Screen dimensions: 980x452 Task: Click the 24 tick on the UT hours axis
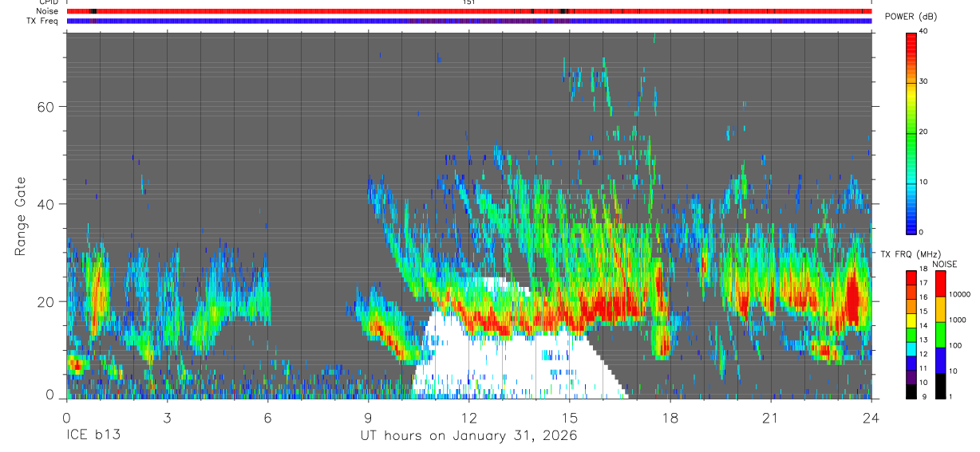(x=871, y=417)
